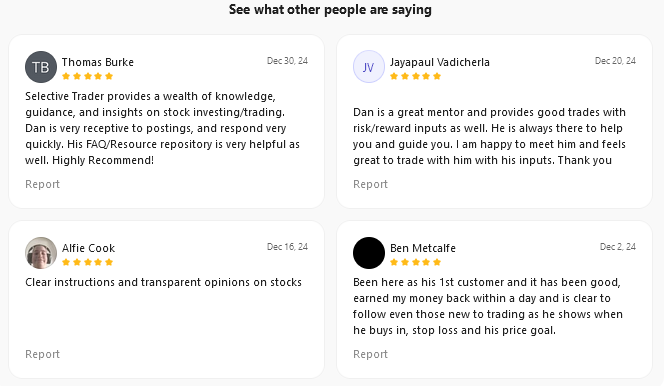Click the 'See what other people are saying' heading
This screenshot has height=386, width=671.
click(330, 9)
